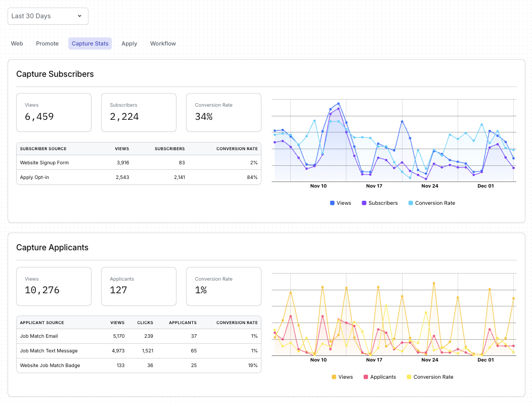Click the Applicants 127 stat card
The width and height of the screenshot is (532, 405).
click(139, 286)
